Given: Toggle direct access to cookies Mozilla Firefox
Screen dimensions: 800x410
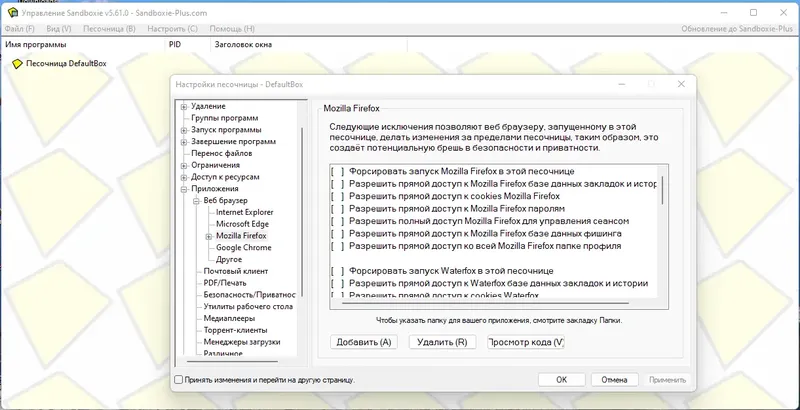Looking at the screenshot, I should (x=337, y=196).
